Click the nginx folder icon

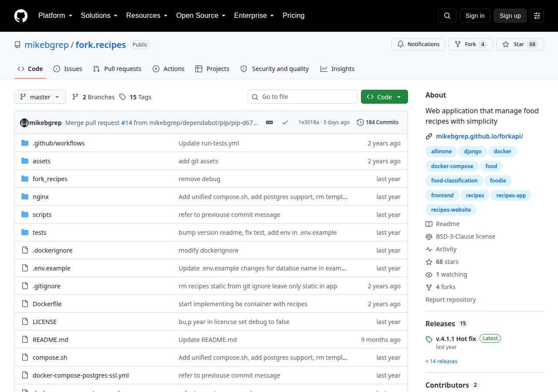tap(25, 196)
